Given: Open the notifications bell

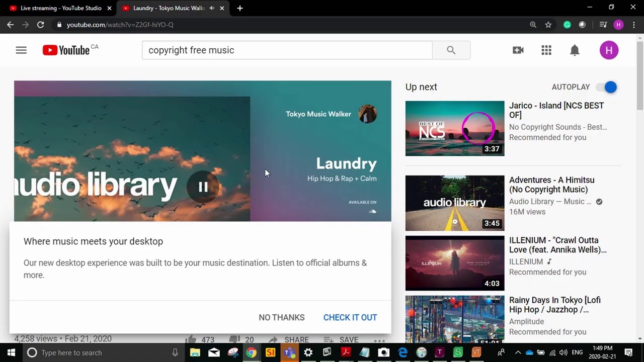Looking at the screenshot, I should click(x=575, y=50).
